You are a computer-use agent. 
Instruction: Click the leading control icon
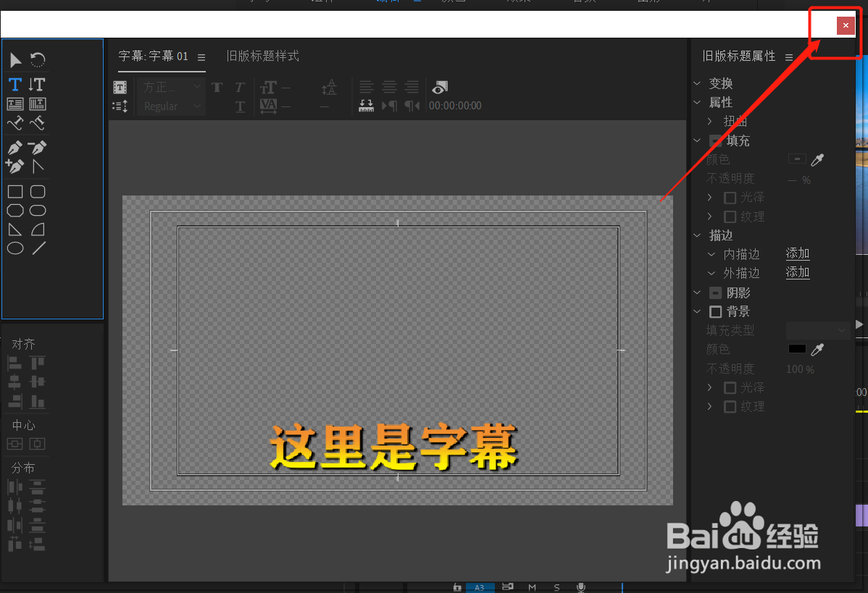point(330,88)
